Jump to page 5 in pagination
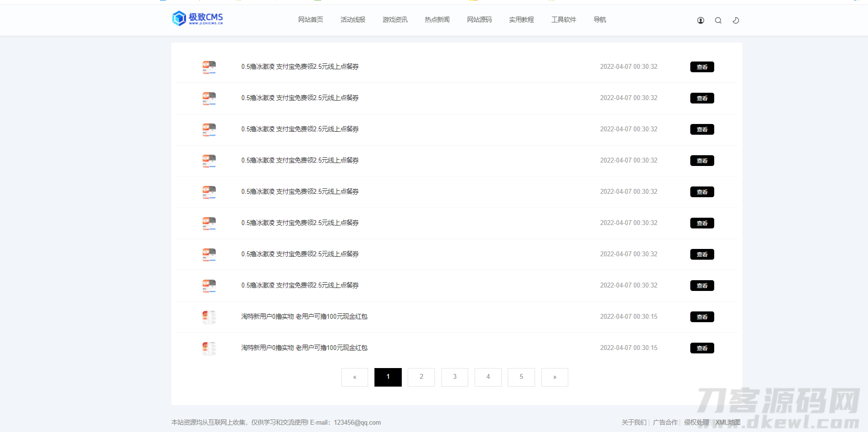 pyautogui.click(x=521, y=377)
